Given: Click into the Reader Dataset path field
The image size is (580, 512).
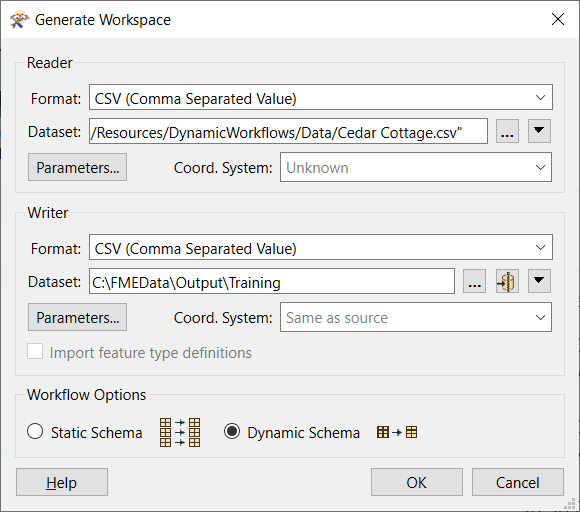Looking at the screenshot, I should [288, 131].
